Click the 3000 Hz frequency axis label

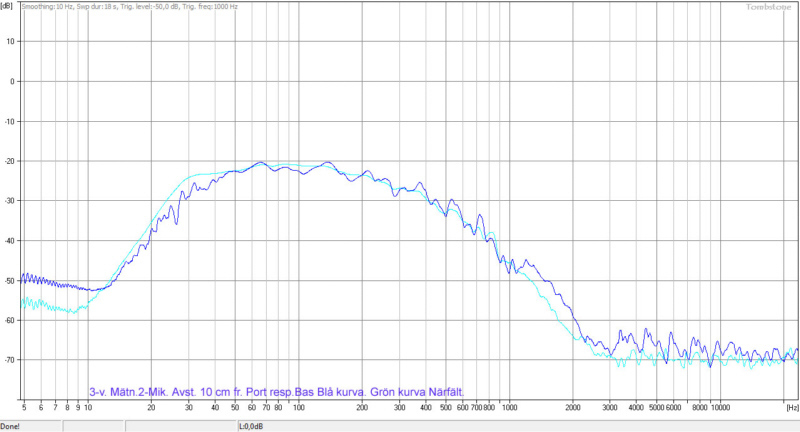coord(610,408)
